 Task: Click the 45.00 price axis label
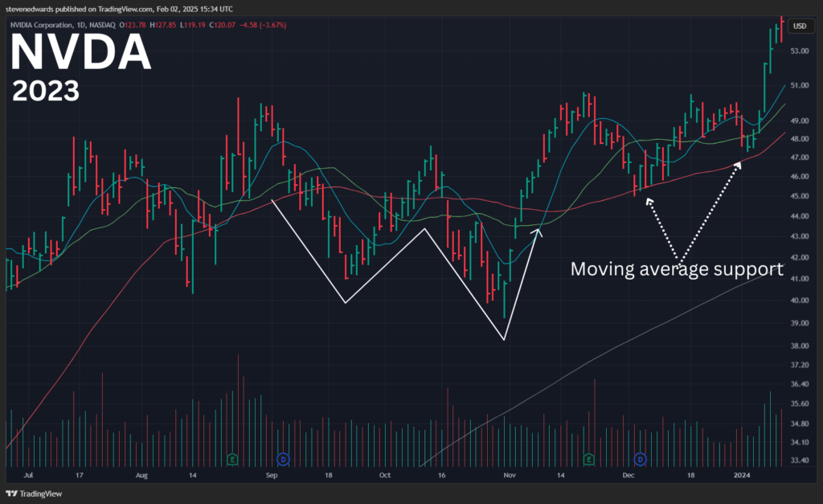(x=800, y=196)
